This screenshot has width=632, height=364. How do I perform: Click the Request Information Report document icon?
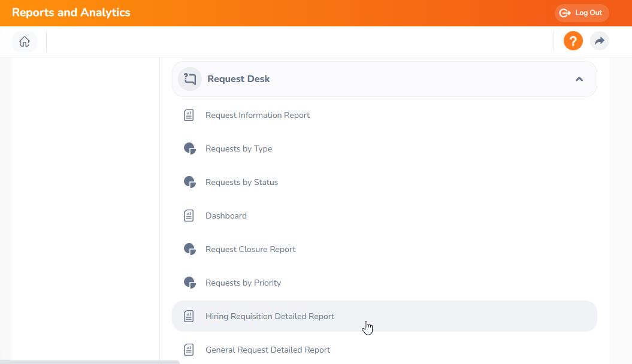189,116
